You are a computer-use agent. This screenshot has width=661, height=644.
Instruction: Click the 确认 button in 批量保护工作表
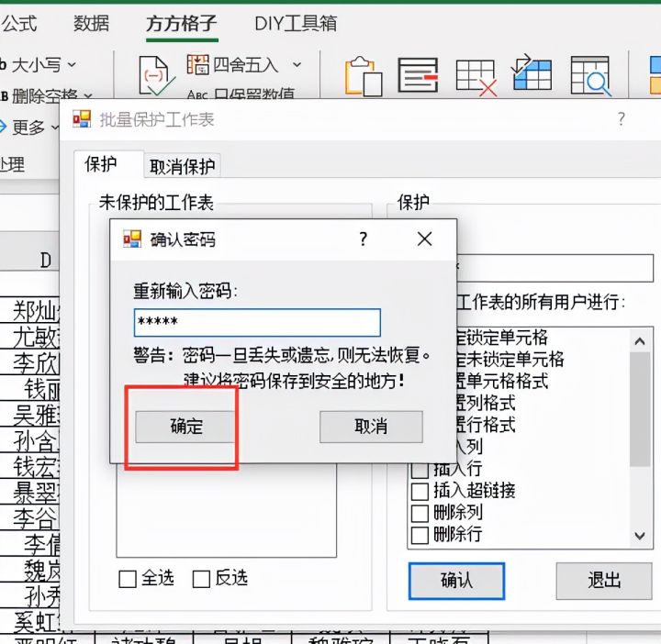(x=456, y=581)
